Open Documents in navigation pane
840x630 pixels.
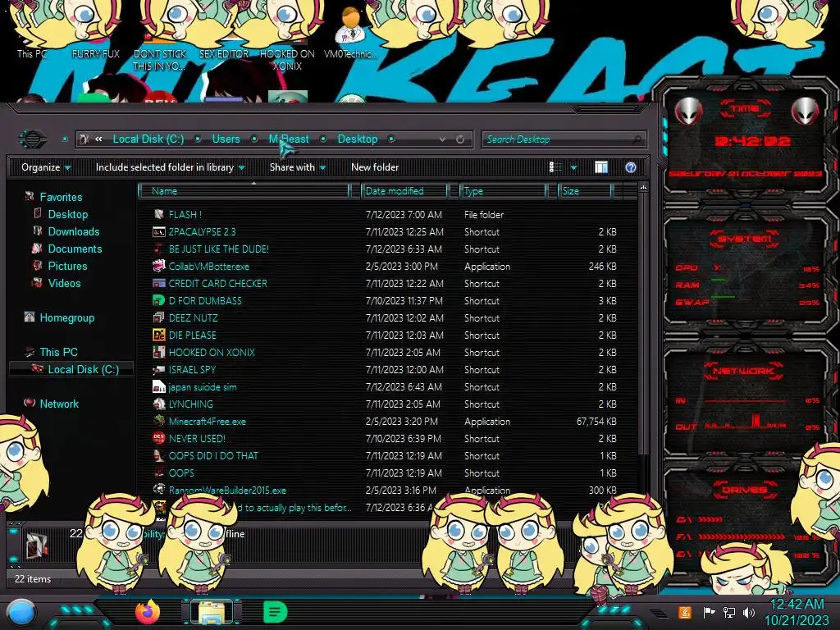pyautogui.click(x=75, y=249)
